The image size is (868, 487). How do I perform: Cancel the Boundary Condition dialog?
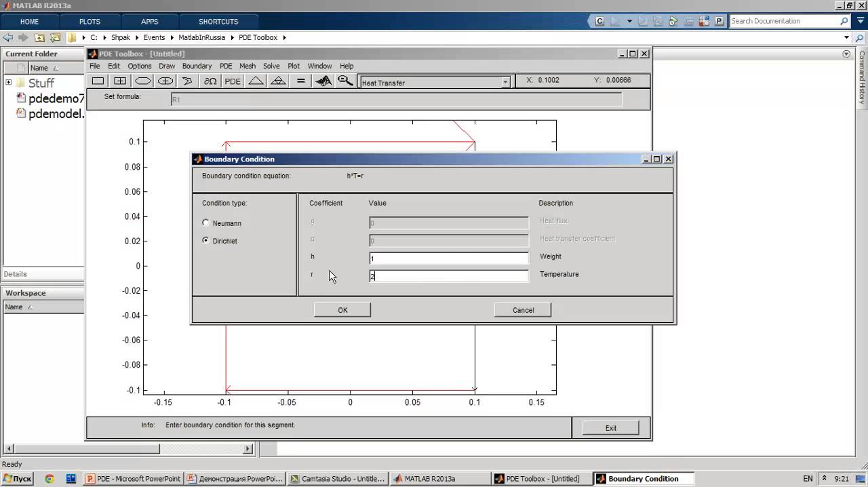[523, 310]
